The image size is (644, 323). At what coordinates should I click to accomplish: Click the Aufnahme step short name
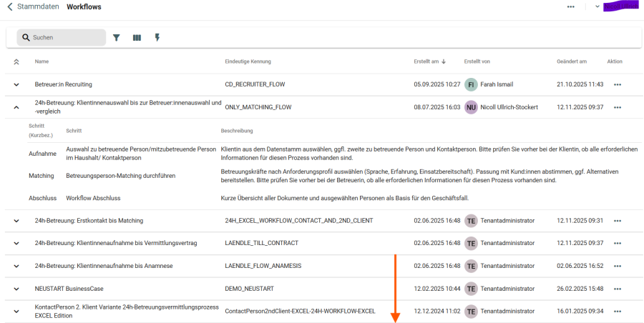tap(43, 154)
